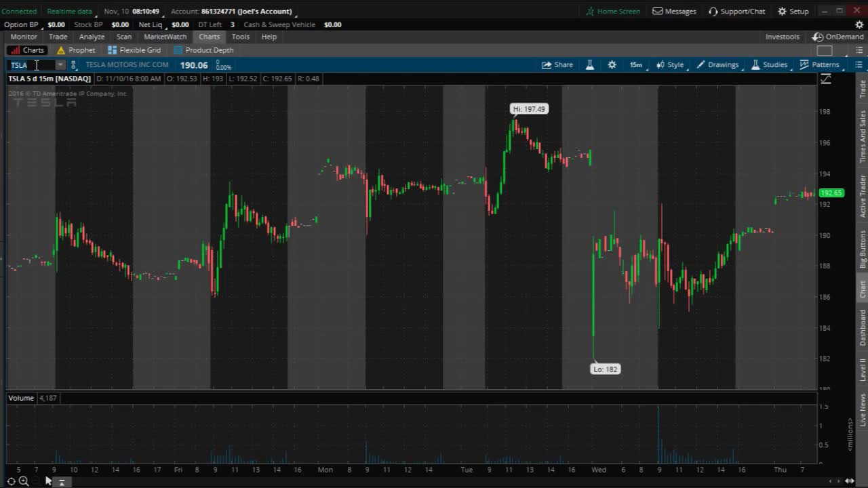Switch to the Tools tab
Image resolution: width=868 pixels, height=488 pixels.
pyautogui.click(x=241, y=37)
